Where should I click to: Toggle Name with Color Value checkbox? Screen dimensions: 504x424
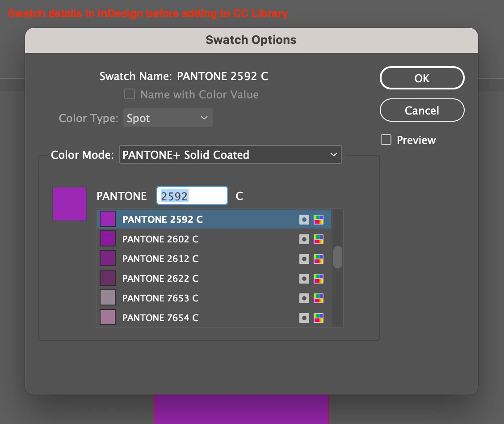coord(130,94)
